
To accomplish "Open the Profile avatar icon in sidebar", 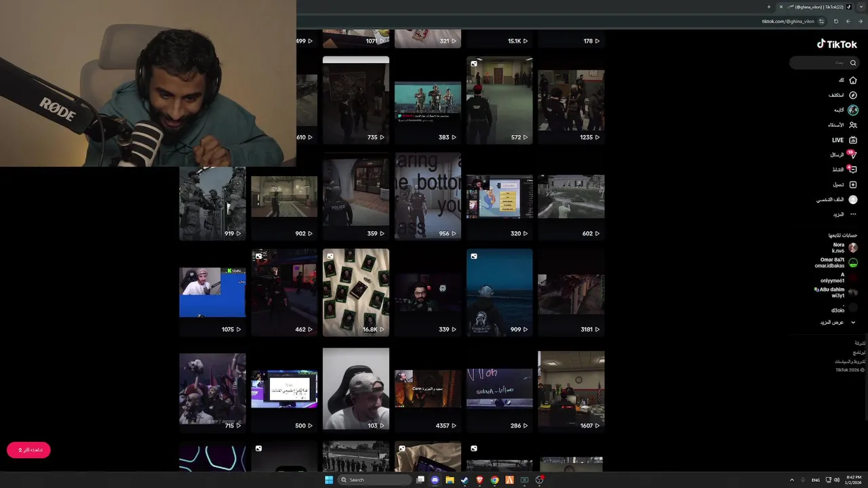I will 853,199.
